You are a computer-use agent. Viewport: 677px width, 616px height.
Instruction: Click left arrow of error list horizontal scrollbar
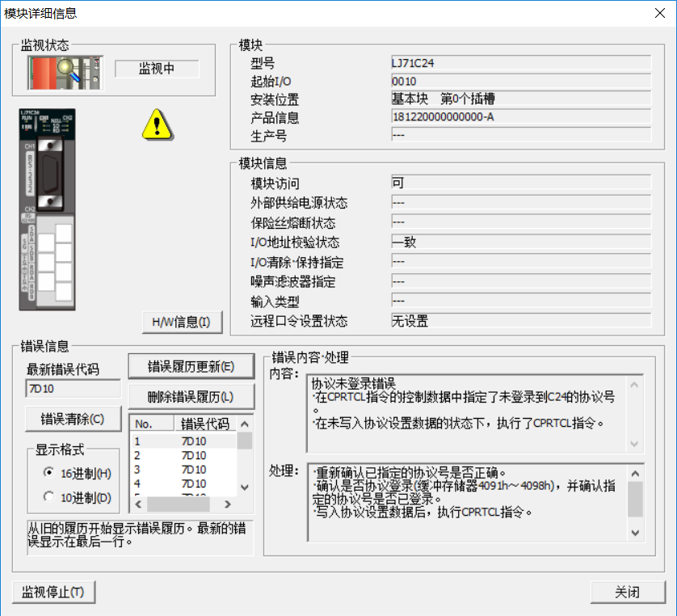(137, 504)
